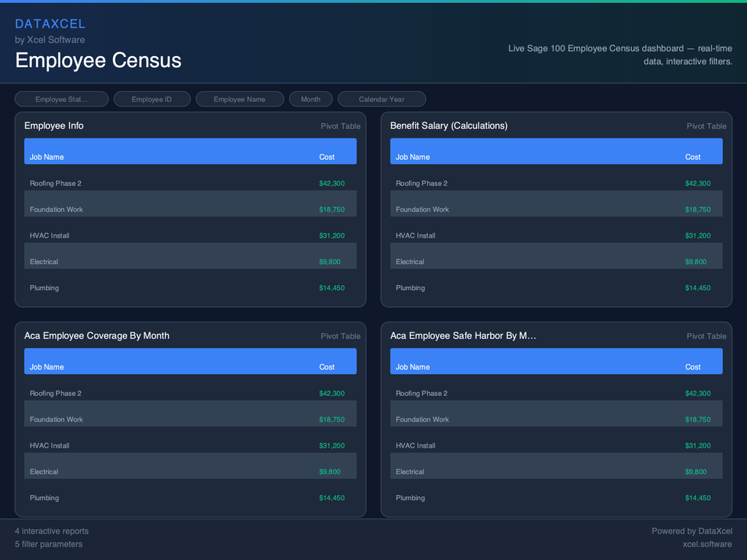Open the Employee Status filter
This screenshot has width=747, height=560.
tap(61, 98)
